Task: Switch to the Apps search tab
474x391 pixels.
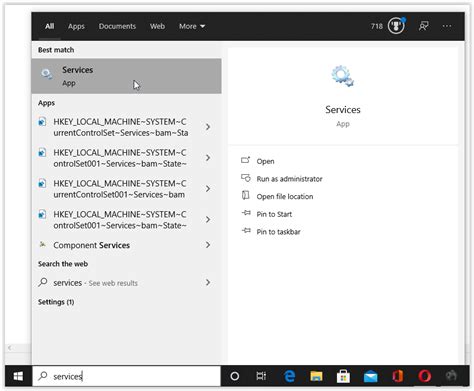Action: [76, 26]
